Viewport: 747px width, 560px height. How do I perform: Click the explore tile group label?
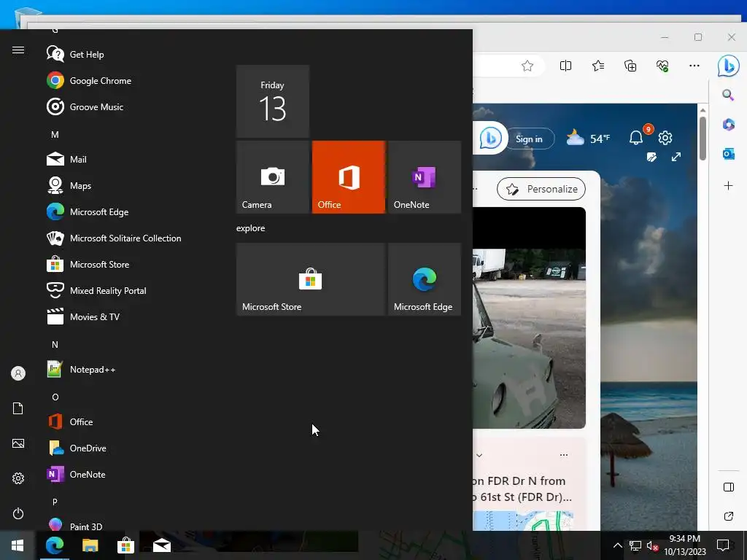(251, 228)
